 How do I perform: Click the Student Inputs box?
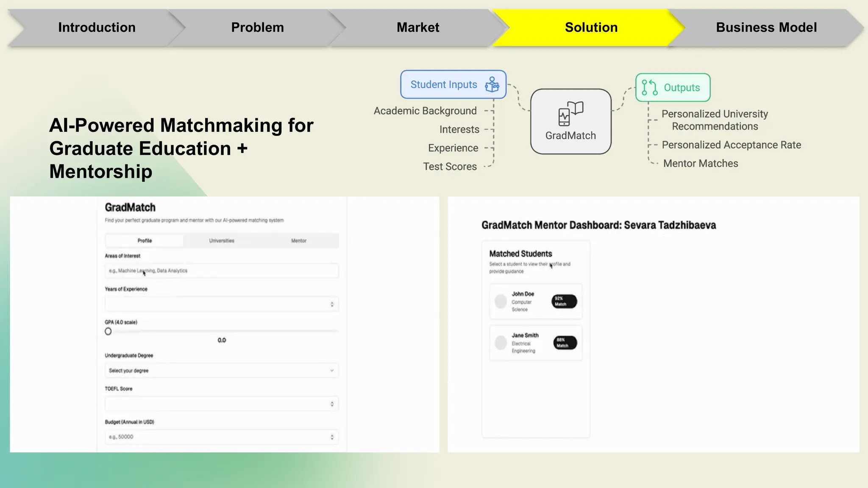[x=453, y=84]
